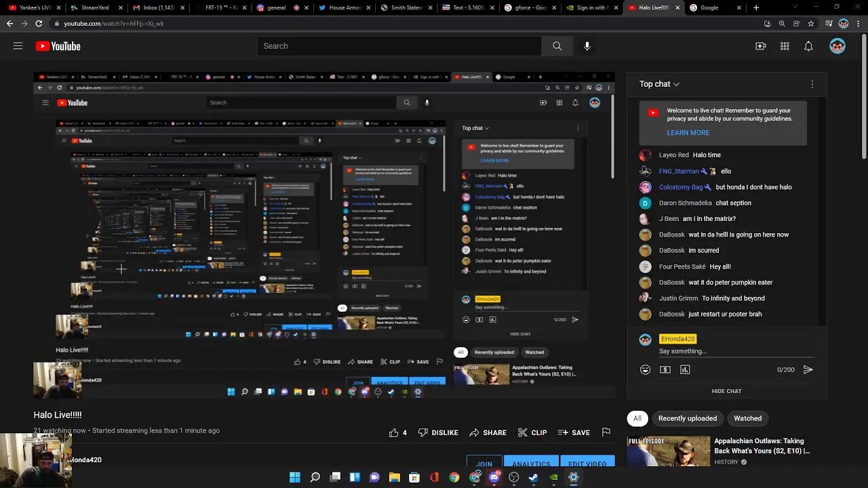
Task: Open Windows Start menu
Action: [295, 477]
